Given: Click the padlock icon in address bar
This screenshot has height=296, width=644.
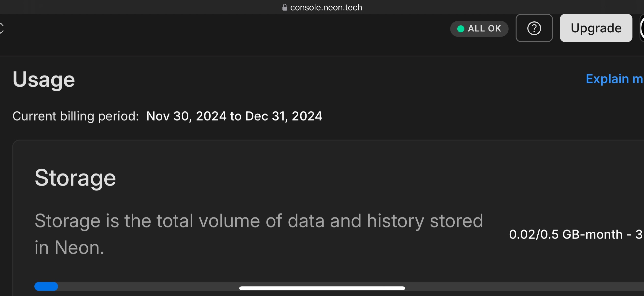Looking at the screenshot, I should 284,8.
